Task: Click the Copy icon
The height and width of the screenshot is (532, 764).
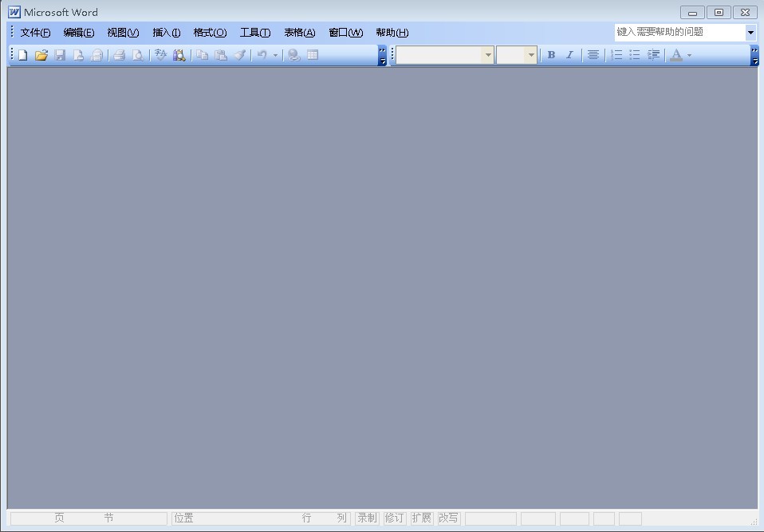Action: (x=203, y=55)
